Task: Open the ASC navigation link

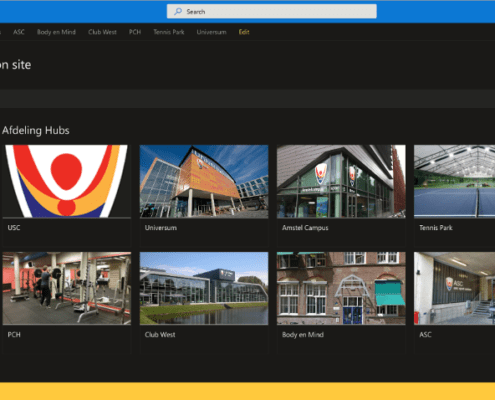Action: (19, 32)
